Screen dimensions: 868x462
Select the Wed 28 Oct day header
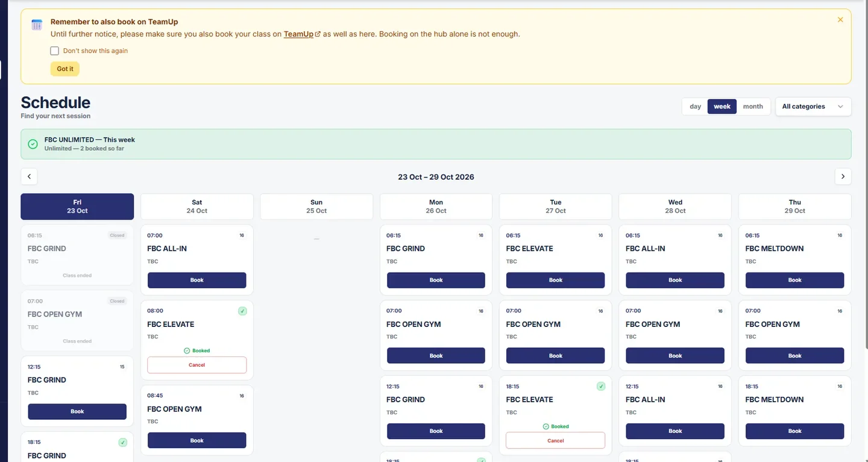(x=675, y=206)
